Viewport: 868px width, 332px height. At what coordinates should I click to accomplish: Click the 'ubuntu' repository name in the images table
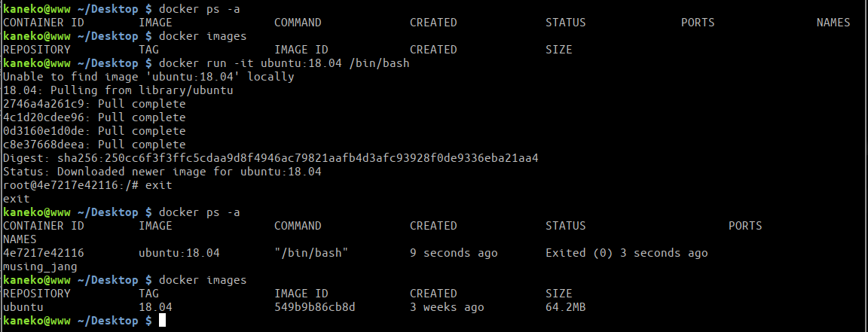(x=23, y=307)
